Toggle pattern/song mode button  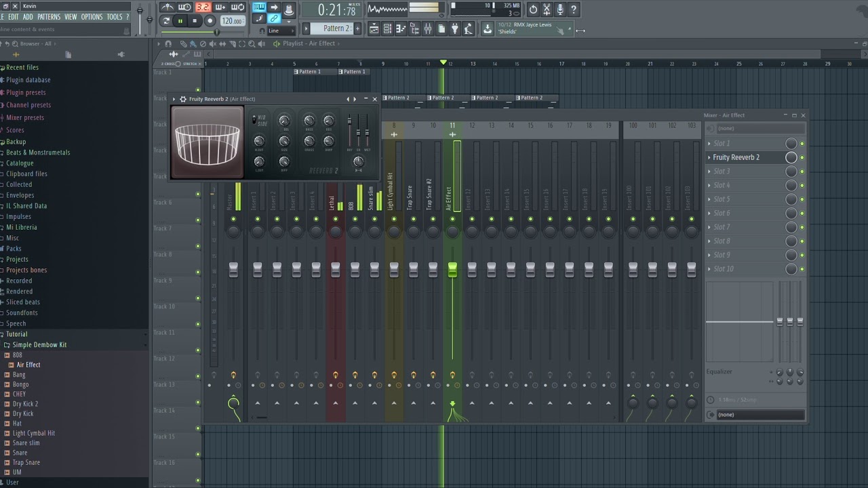point(166,21)
